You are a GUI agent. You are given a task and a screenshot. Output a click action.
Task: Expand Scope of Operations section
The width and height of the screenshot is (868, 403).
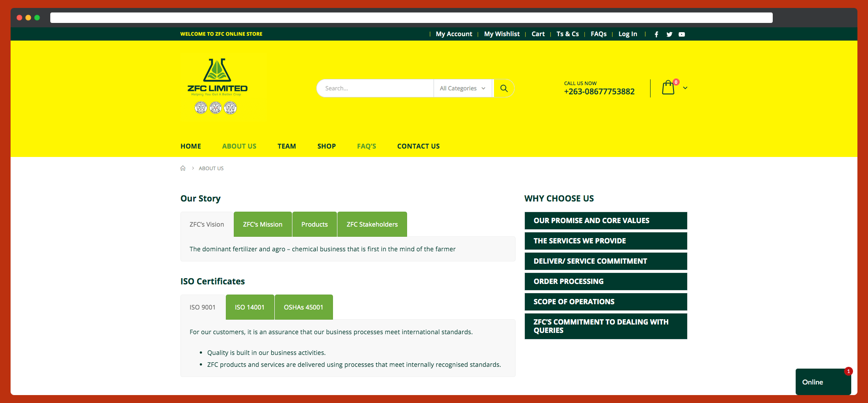coord(606,302)
